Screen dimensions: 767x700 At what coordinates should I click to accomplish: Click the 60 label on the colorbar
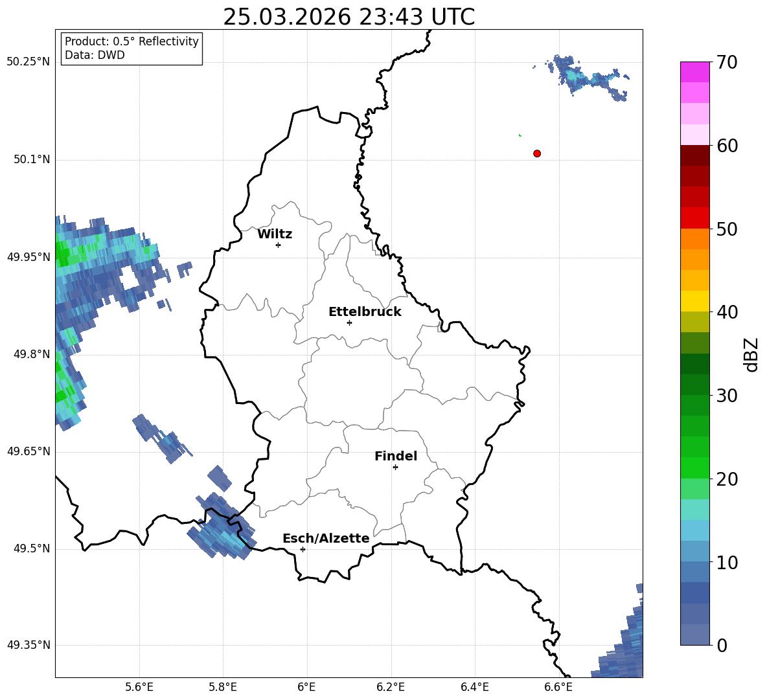(x=726, y=146)
